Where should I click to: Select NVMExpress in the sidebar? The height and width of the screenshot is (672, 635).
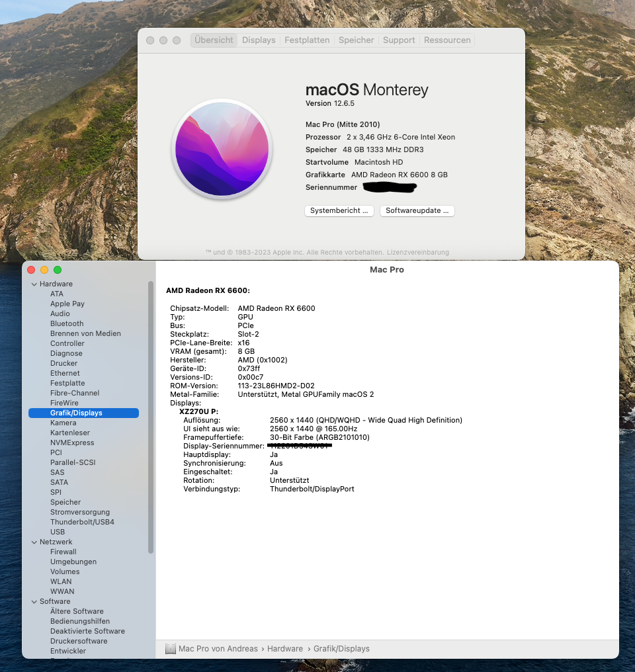(x=72, y=442)
